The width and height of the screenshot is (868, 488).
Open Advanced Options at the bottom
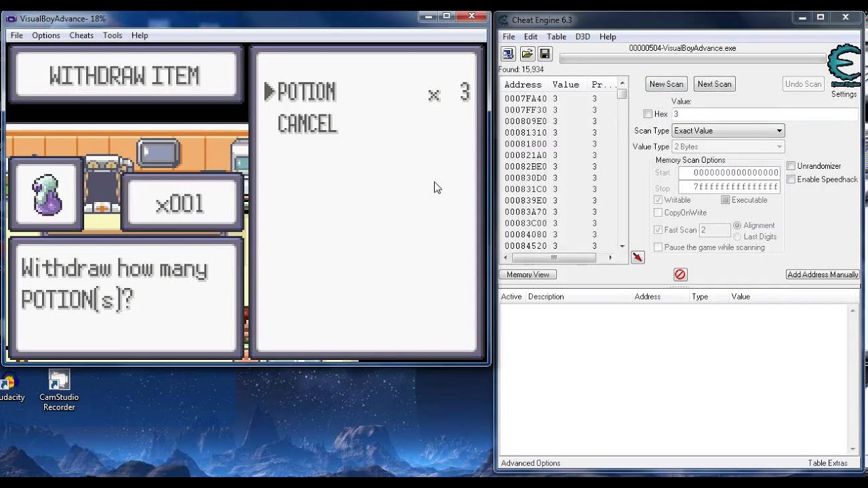(530, 463)
